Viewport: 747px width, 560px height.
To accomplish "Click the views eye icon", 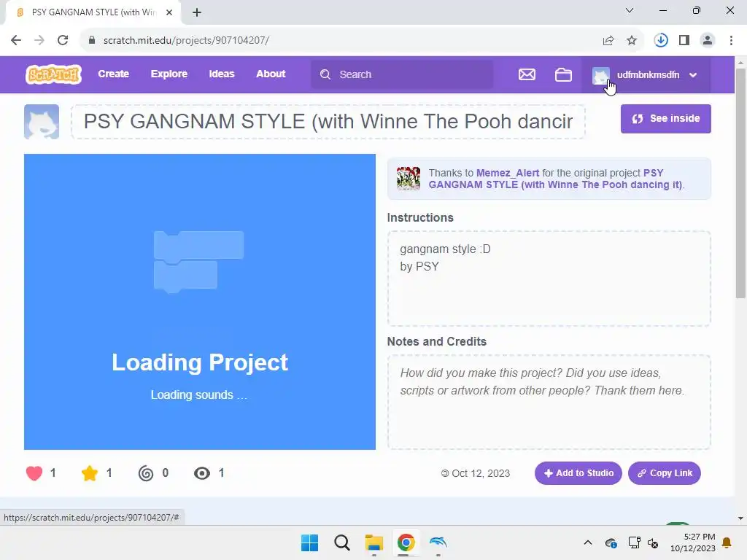I will click(201, 472).
